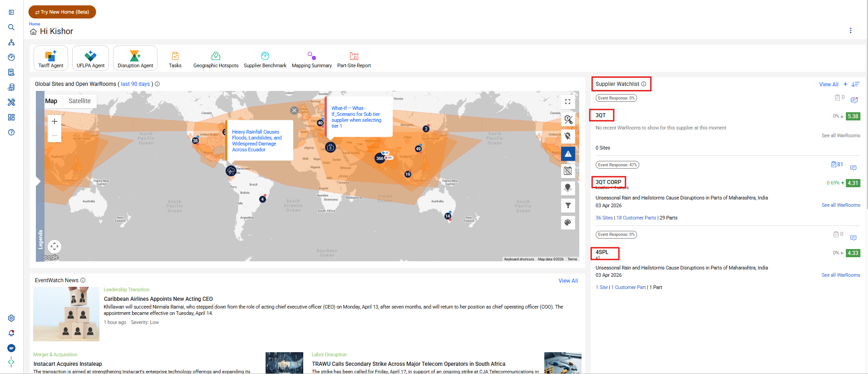Viewport: 868px width, 374px height.
Task: Open Mapping Summary
Action: click(x=311, y=60)
